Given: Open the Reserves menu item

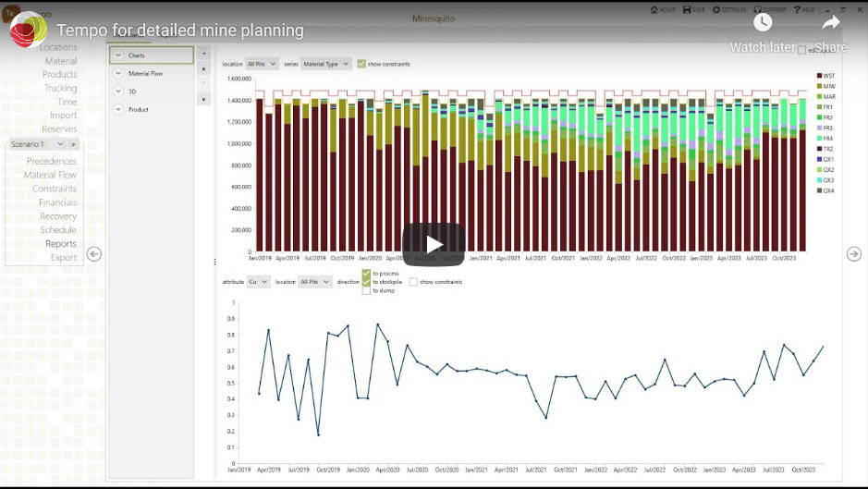Looking at the screenshot, I should click(x=59, y=129).
